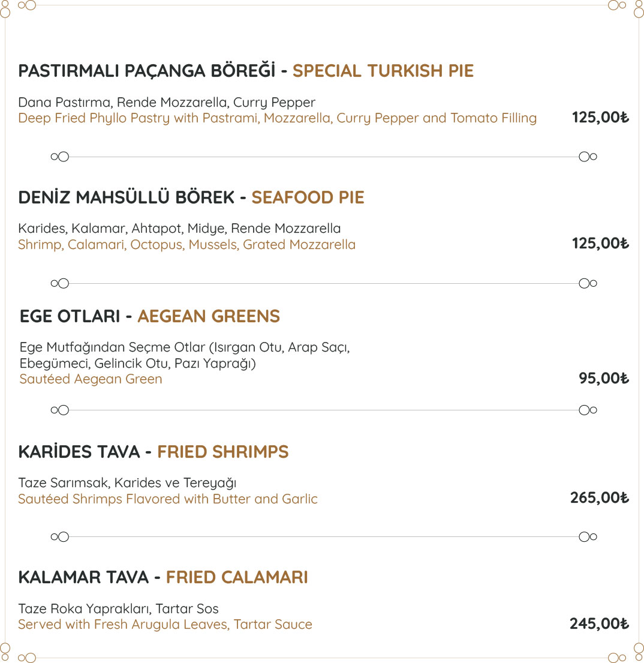644x663 pixels.
Task: Click the Sautéed Aegean Green description
Action: (x=91, y=379)
